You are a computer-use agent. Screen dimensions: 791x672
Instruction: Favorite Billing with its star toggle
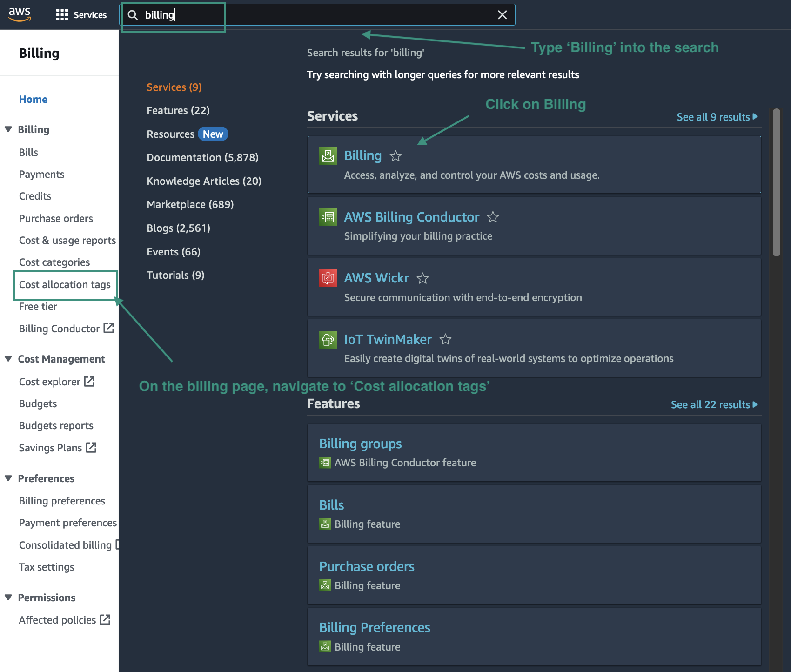click(395, 156)
